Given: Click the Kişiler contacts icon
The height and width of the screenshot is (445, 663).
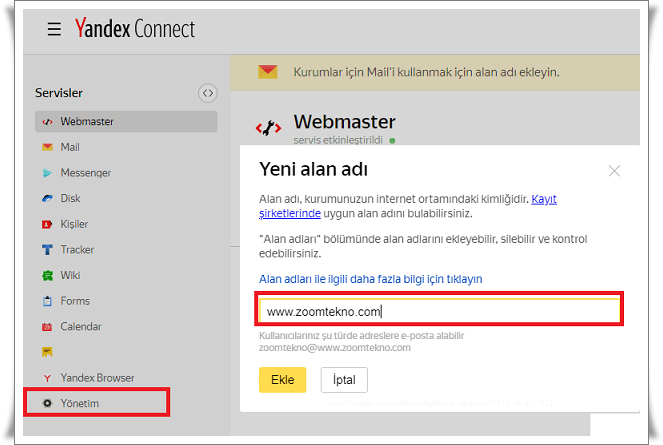Looking at the screenshot, I should (x=47, y=224).
